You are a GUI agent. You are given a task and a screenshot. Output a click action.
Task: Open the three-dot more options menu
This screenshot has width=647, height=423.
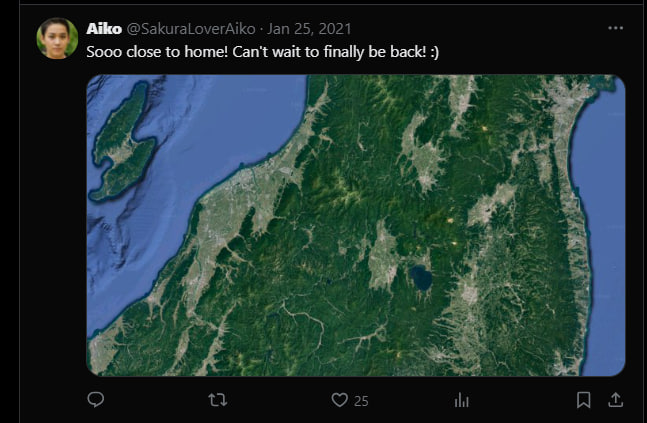point(616,28)
